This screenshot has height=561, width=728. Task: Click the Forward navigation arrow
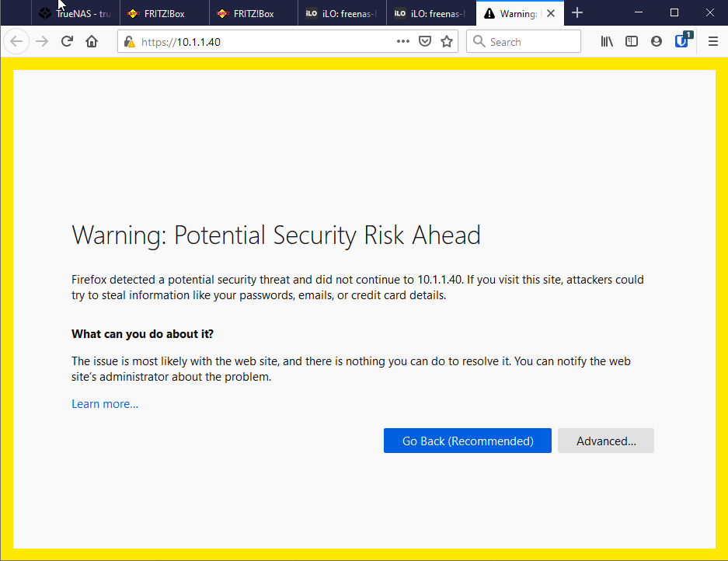click(x=42, y=42)
